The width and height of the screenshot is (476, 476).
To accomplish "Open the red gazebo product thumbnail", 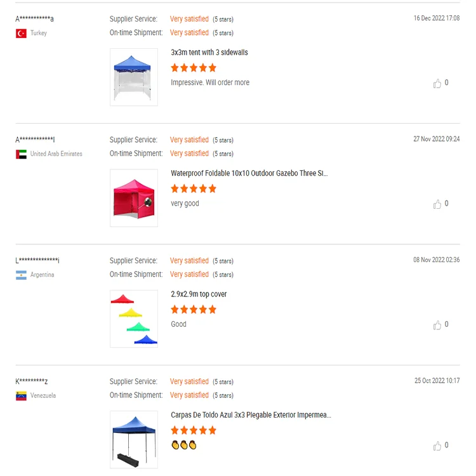I will coord(133,197).
